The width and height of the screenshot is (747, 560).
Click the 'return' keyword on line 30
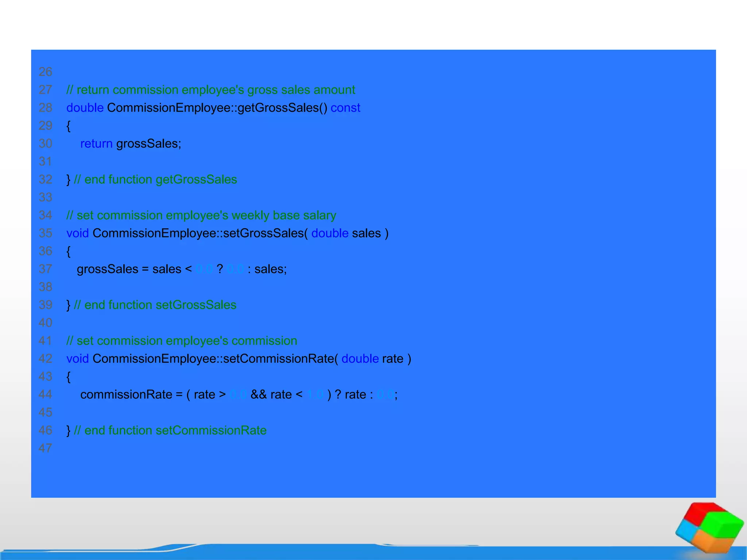coord(96,144)
